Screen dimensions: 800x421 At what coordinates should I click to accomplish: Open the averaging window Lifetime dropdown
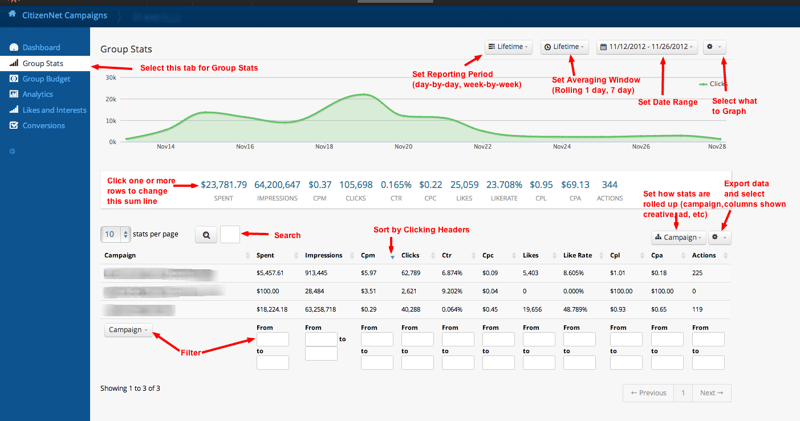[564, 47]
